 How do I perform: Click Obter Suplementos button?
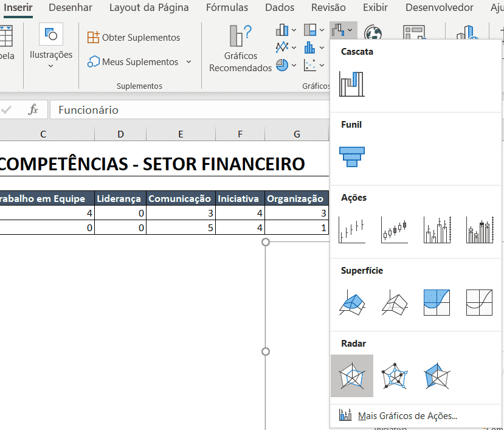point(134,38)
